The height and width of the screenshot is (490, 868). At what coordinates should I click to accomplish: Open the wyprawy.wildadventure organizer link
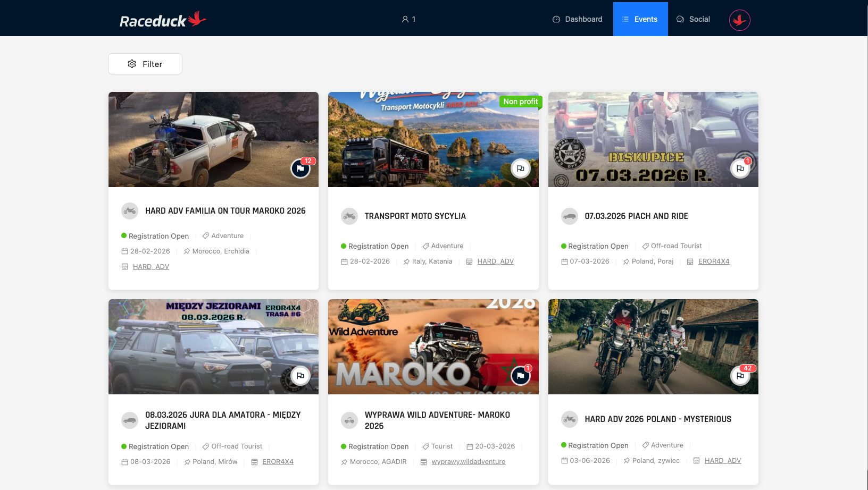pyautogui.click(x=468, y=462)
